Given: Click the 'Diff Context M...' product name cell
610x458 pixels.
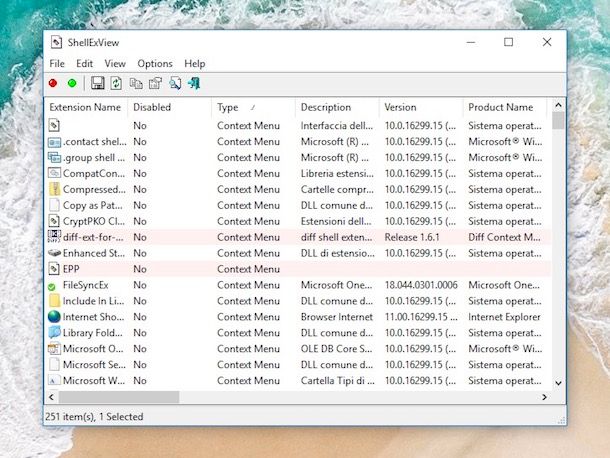Looking at the screenshot, I should point(504,237).
